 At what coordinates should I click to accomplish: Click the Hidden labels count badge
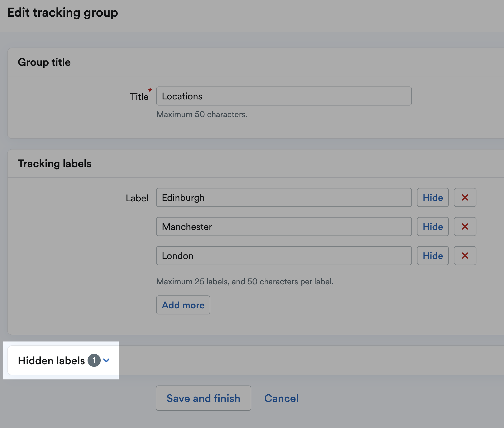pos(94,360)
